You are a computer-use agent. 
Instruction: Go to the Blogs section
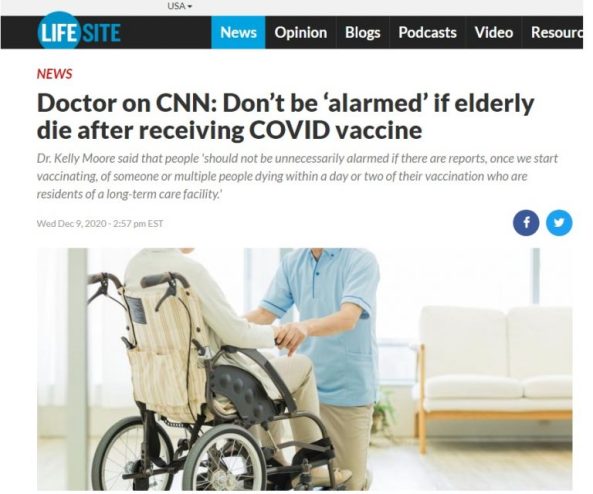point(362,33)
